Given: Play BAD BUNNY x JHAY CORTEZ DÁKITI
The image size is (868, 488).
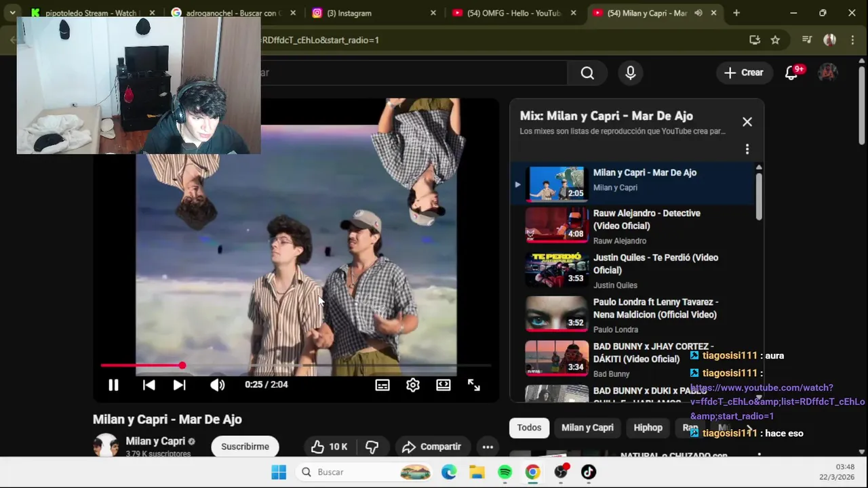Looking at the screenshot, I should pyautogui.click(x=633, y=359).
